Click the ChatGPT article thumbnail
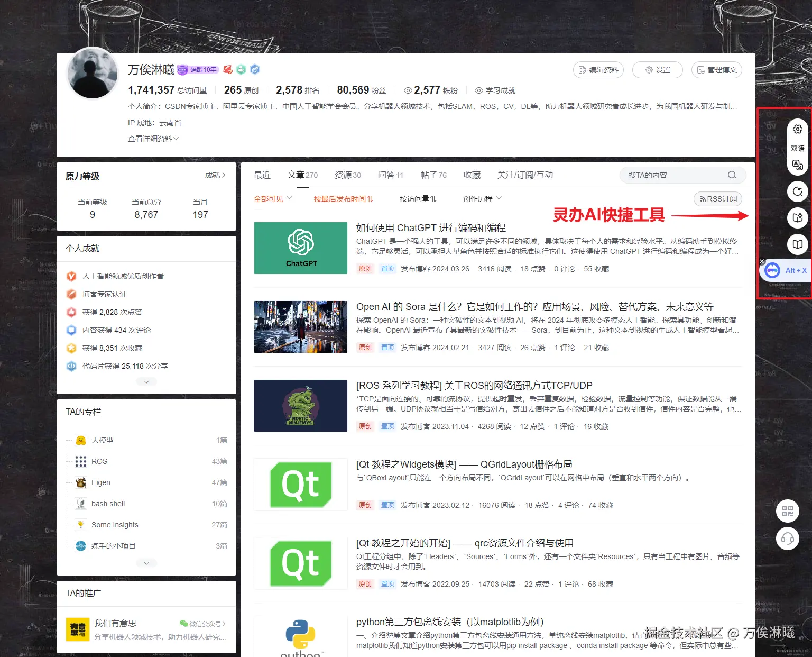 pos(301,248)
